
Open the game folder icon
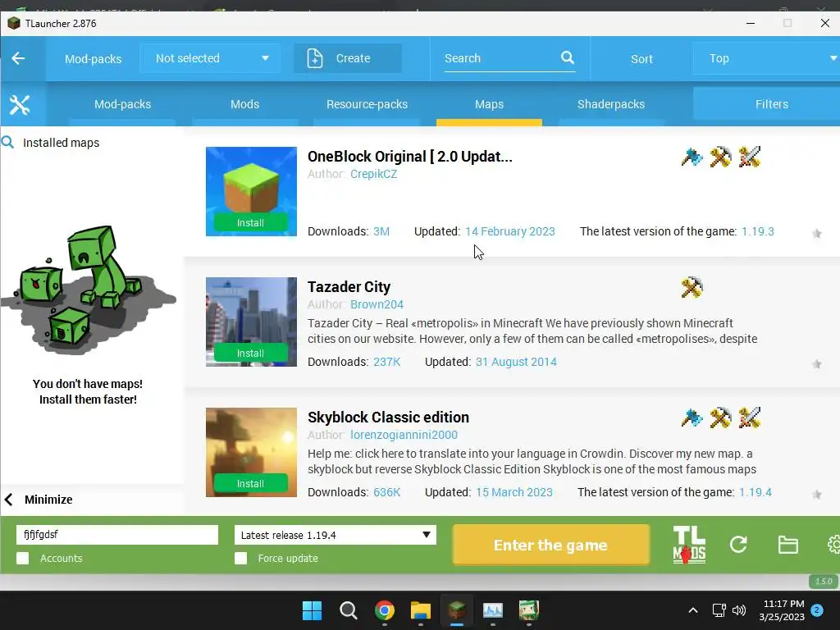pyautogui.click(x=788, y=545)
